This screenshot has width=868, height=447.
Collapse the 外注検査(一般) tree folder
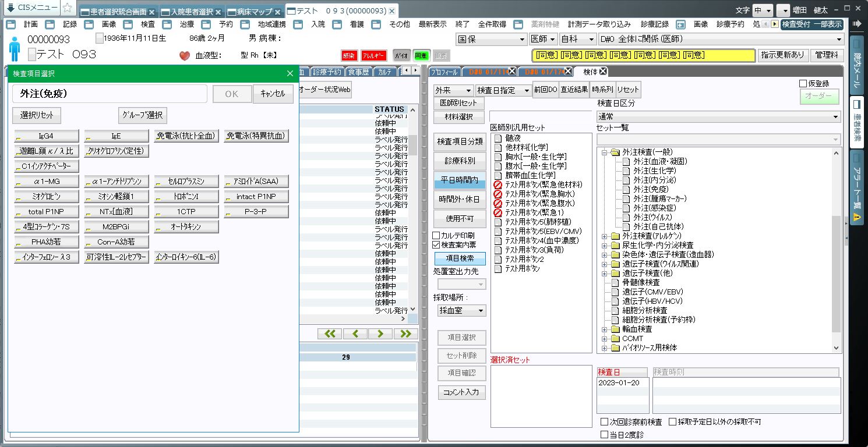tap(605, 152)
